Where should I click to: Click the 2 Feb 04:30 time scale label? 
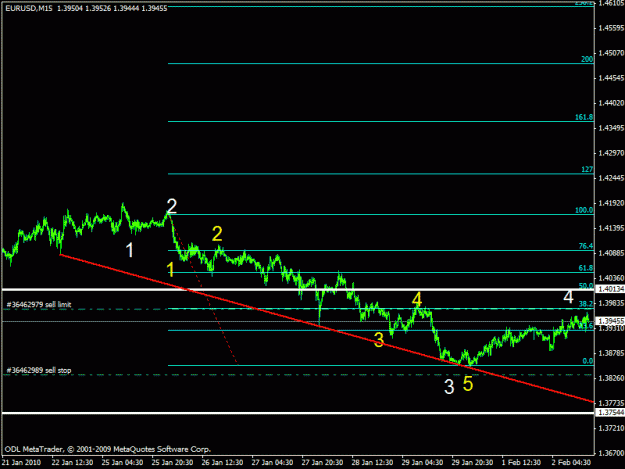click(572, 462)
